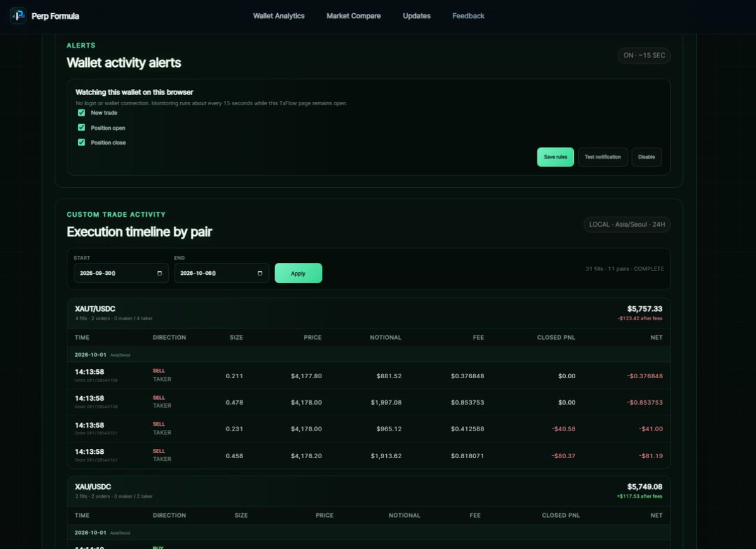The image size is (756, 549).
Task: Select notional cell $1,913.62
Action: 386,455
